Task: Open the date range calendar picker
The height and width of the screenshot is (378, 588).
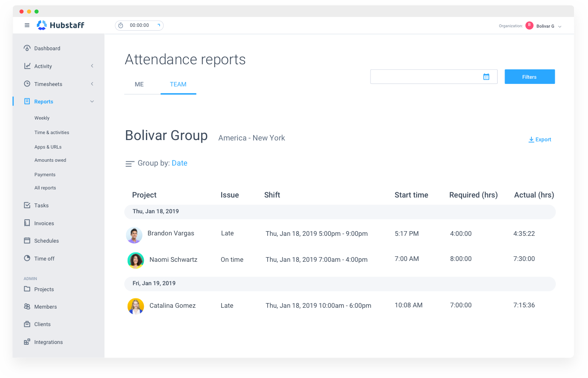Action: click(486, 76)
